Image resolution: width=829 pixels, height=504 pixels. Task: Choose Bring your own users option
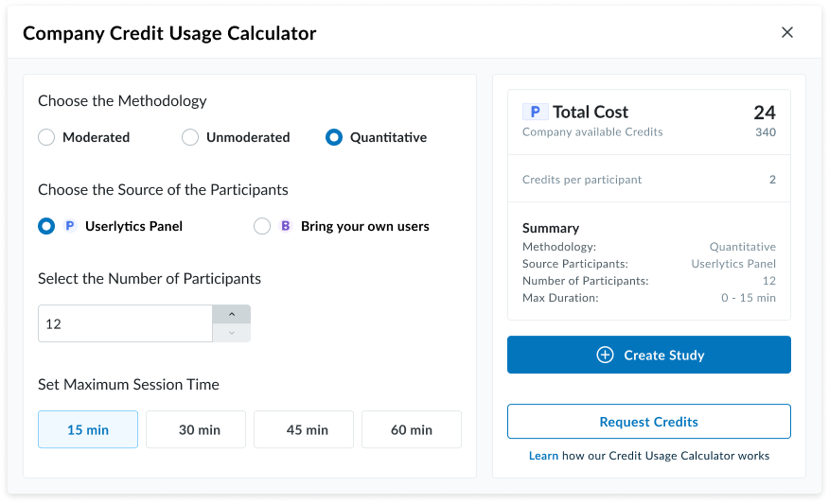(x=262, y=227)
